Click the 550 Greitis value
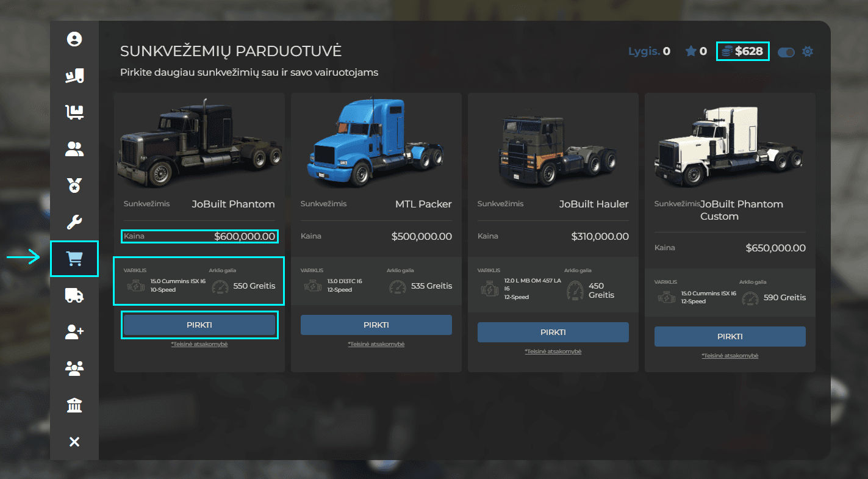The width and height of the screenshot is (868, 479). (254, 286)
